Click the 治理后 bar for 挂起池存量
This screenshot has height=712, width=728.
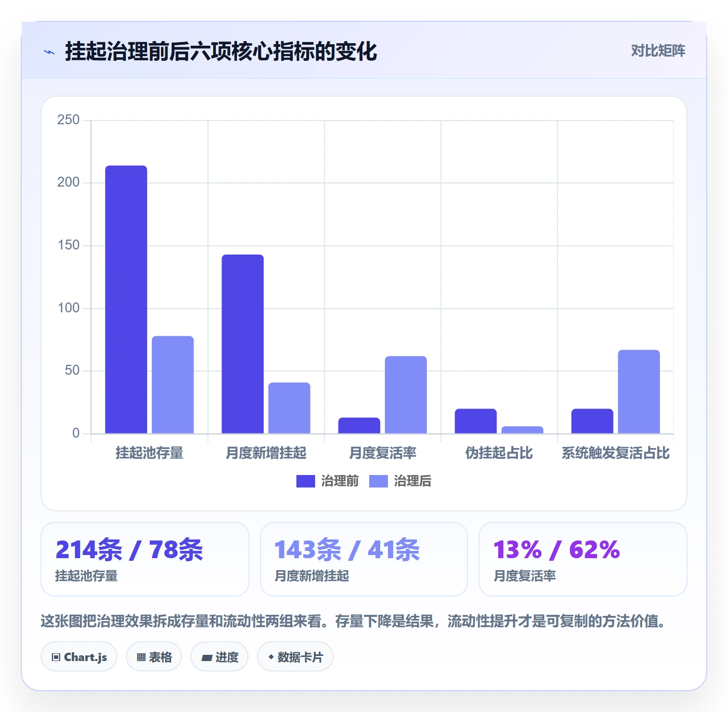tap(173, 385)
